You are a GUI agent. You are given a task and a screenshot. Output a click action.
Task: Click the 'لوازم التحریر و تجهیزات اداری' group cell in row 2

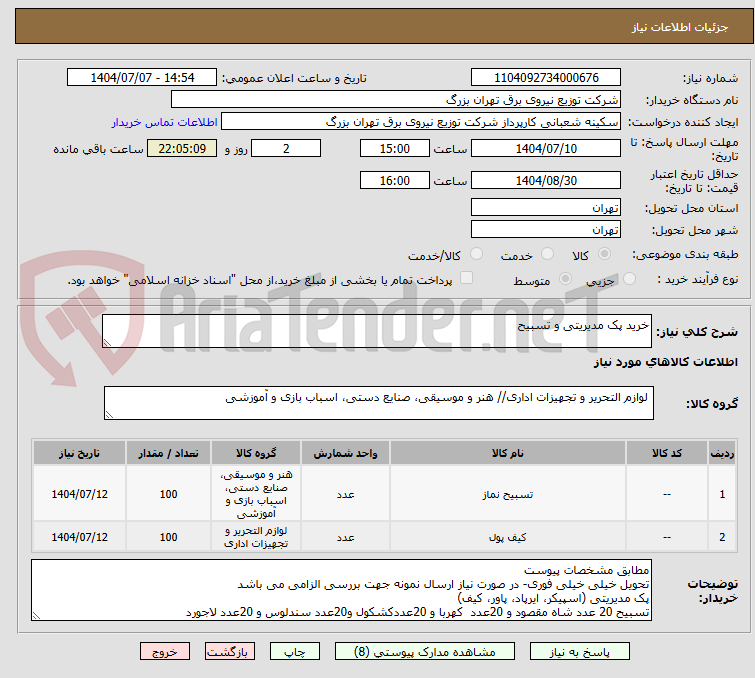(256, 537)
